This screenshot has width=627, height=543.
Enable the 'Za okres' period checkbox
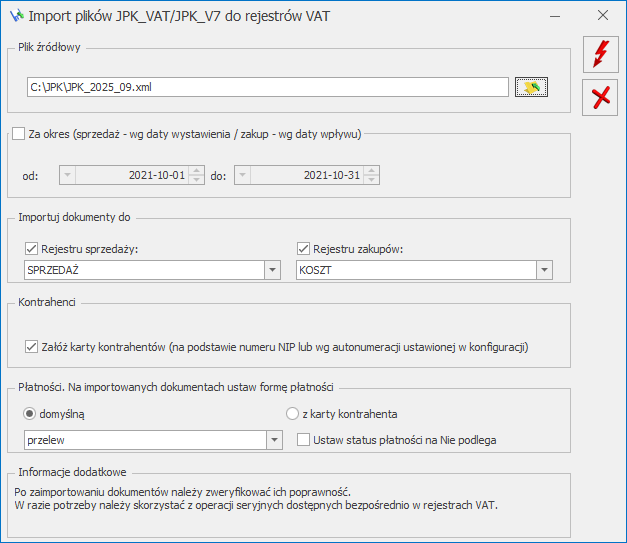pos(18,134)
